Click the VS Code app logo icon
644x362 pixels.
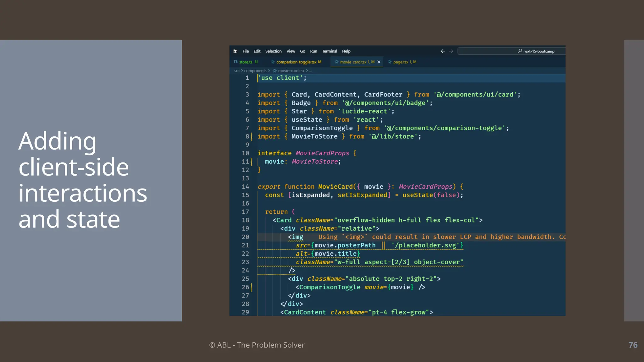235,51
